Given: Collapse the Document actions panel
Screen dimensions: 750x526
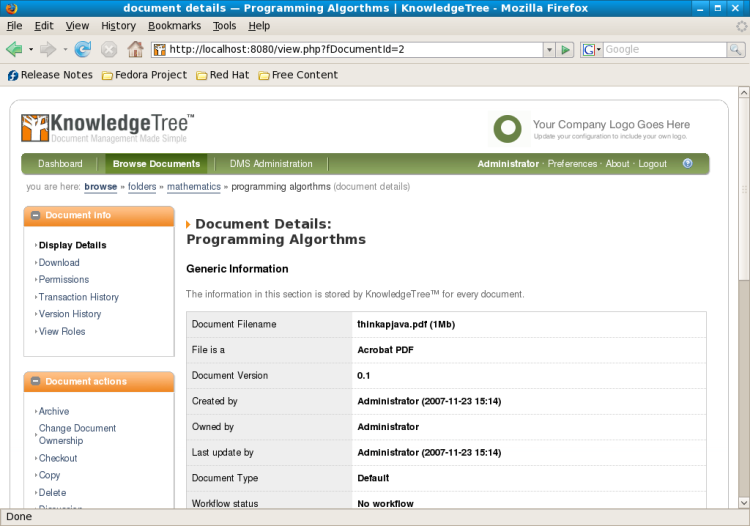Looking at the screenshot, I should (35, 381).
